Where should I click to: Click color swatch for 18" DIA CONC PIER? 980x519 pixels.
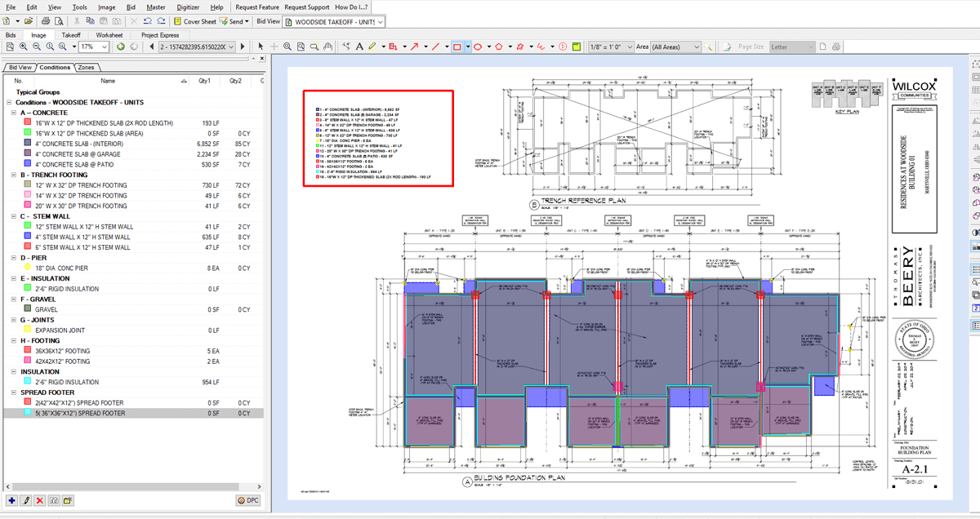[28, 268]
